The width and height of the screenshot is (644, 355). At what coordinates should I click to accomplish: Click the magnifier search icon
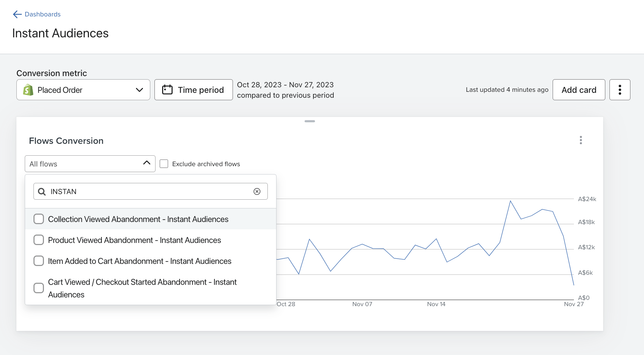click(42, 192)
